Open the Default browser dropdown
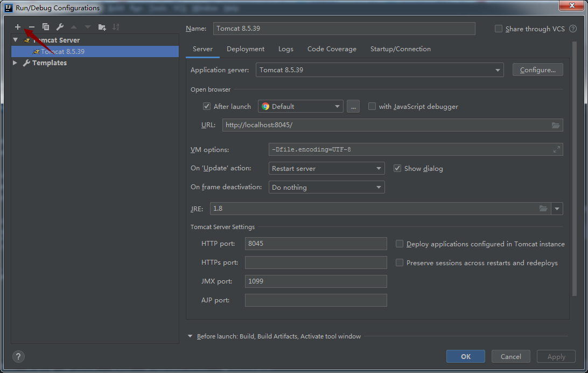This screenshot has height=373, width=588. click(300, 107)
